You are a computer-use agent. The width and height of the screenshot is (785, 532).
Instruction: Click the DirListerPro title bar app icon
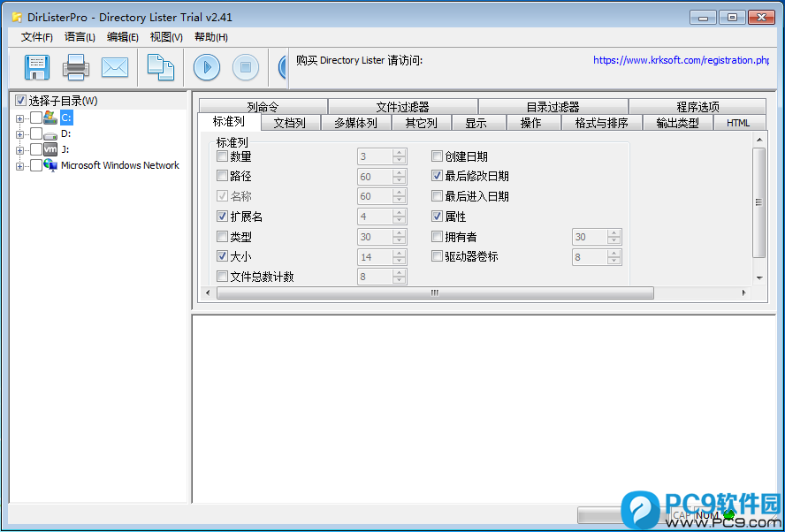17,18
